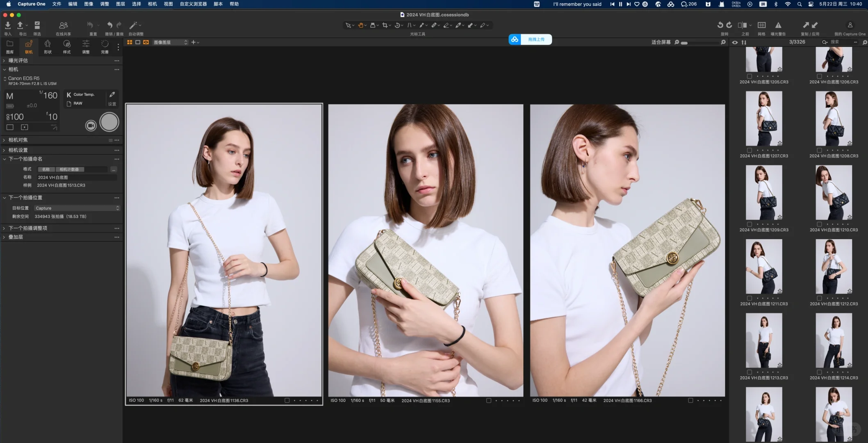Screen dimensions: 868x443
Task: Toggle the 网格 grid icon
Action: (x=761, y=25)
